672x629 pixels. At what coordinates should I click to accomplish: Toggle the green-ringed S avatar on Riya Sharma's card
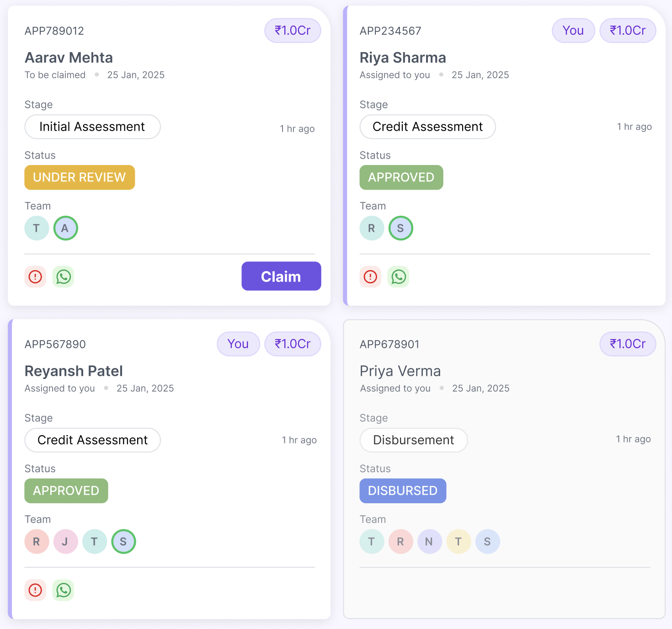[x=401, y=228]
